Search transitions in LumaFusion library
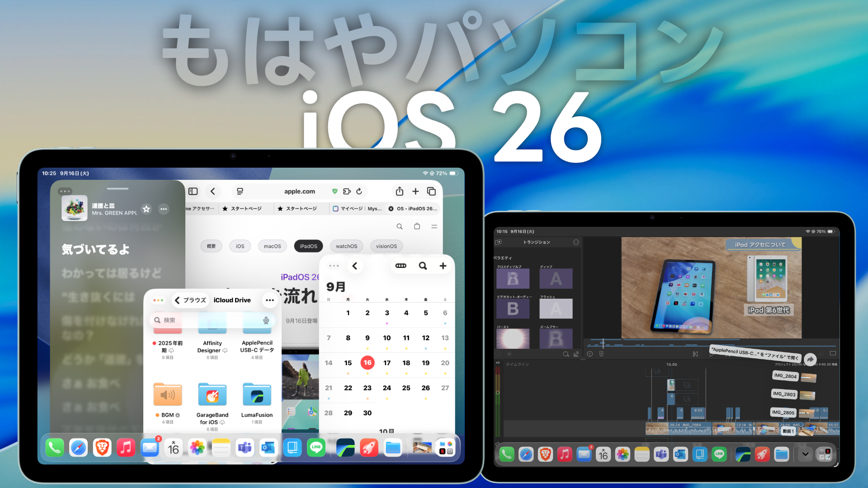868x488 pixels. 566,354
